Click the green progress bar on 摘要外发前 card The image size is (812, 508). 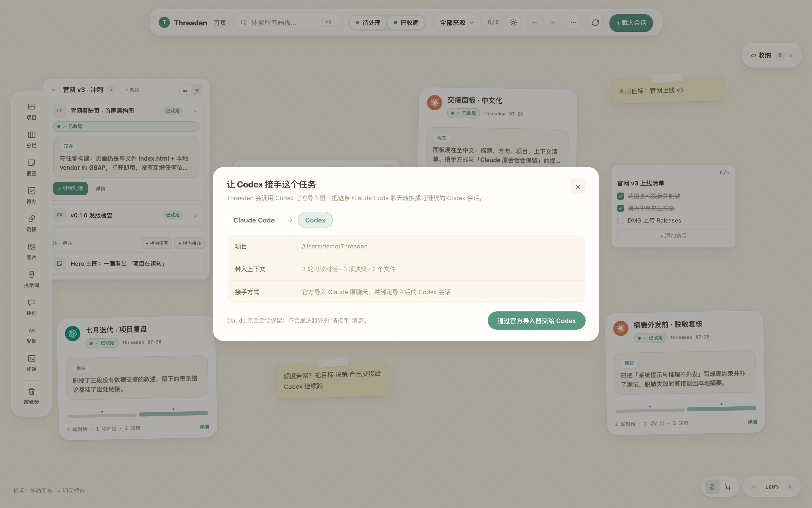click(721, 408)
